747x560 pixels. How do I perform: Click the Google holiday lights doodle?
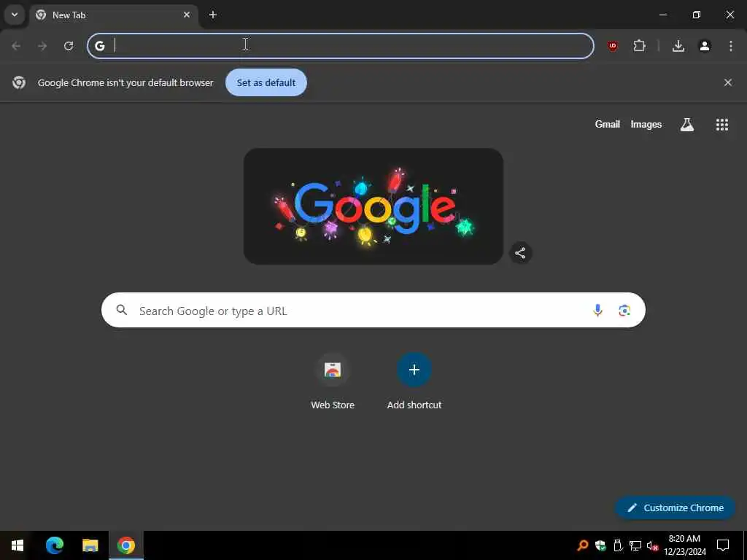pos(373,206)
